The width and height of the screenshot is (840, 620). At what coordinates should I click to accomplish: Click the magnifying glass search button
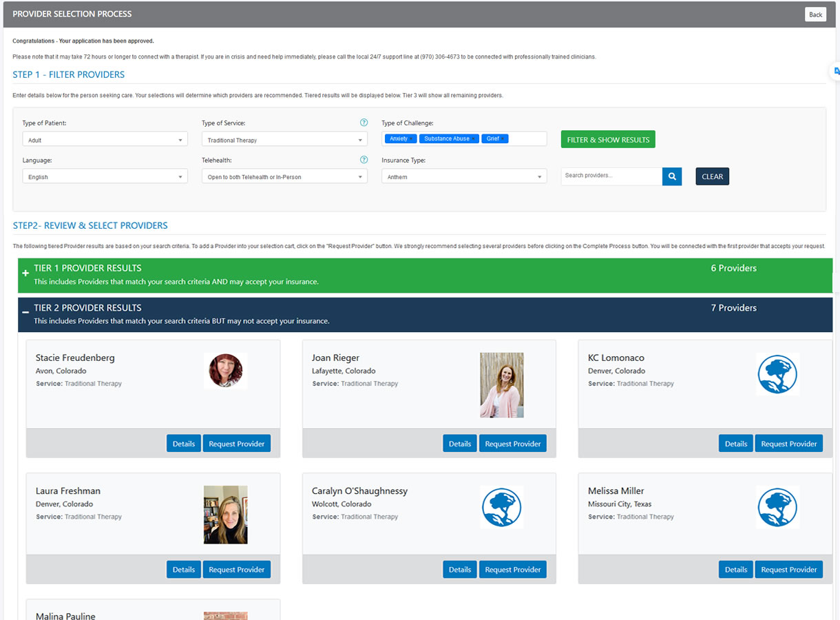click(x=671, y=176)
